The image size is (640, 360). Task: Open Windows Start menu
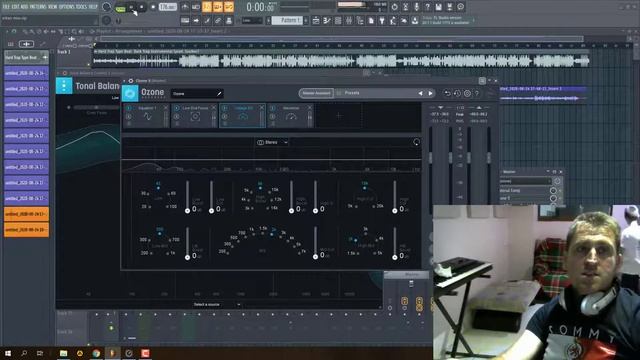pos(8,353)
